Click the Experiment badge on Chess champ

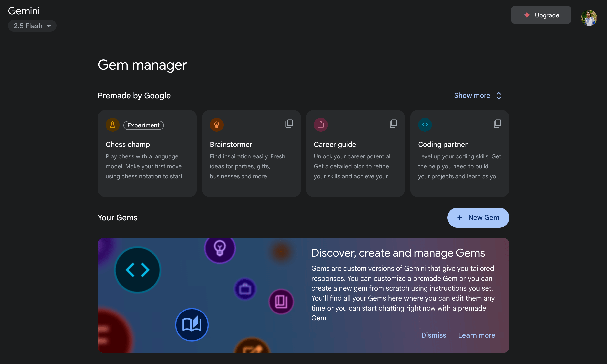(x=144, y=125)
